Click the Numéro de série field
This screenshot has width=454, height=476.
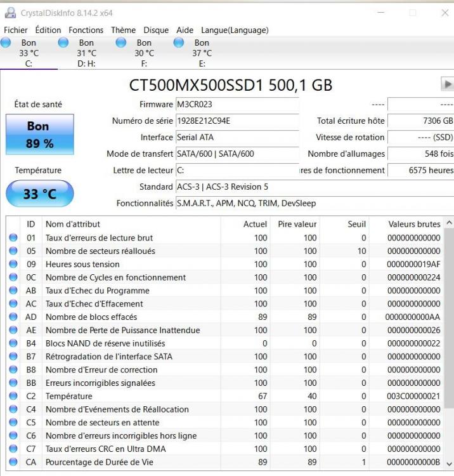[236, 121]
